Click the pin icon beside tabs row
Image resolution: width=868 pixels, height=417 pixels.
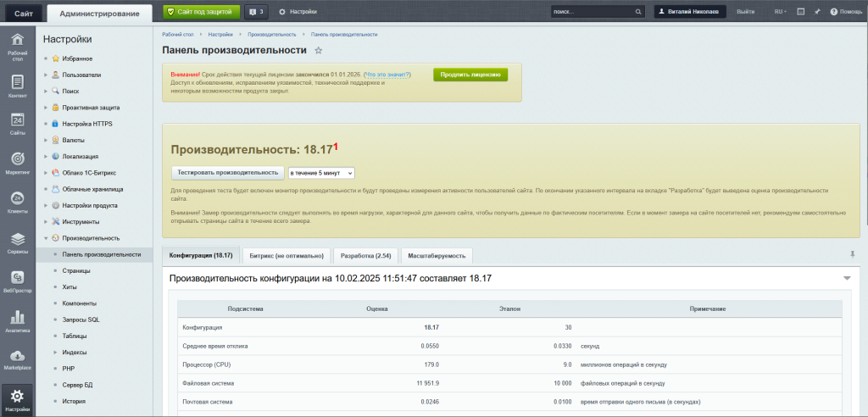pos(853,254)
